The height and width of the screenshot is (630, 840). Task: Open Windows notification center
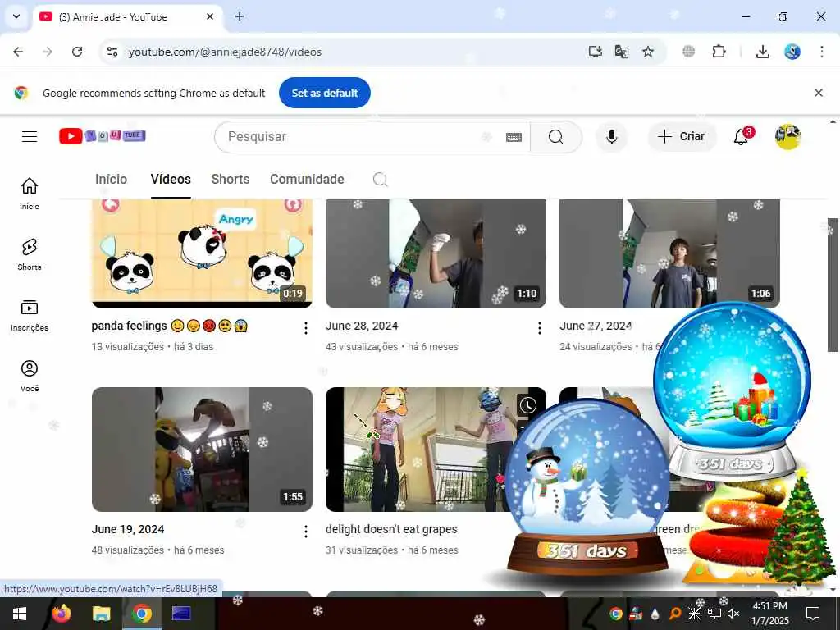coord(813,614)
